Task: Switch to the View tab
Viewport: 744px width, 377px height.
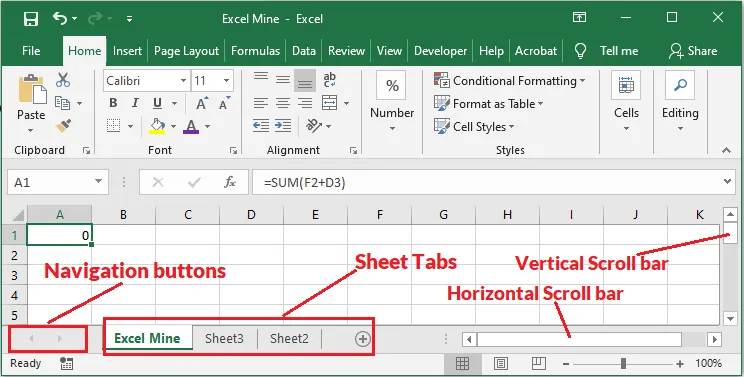Action: (x=389, y=51)
